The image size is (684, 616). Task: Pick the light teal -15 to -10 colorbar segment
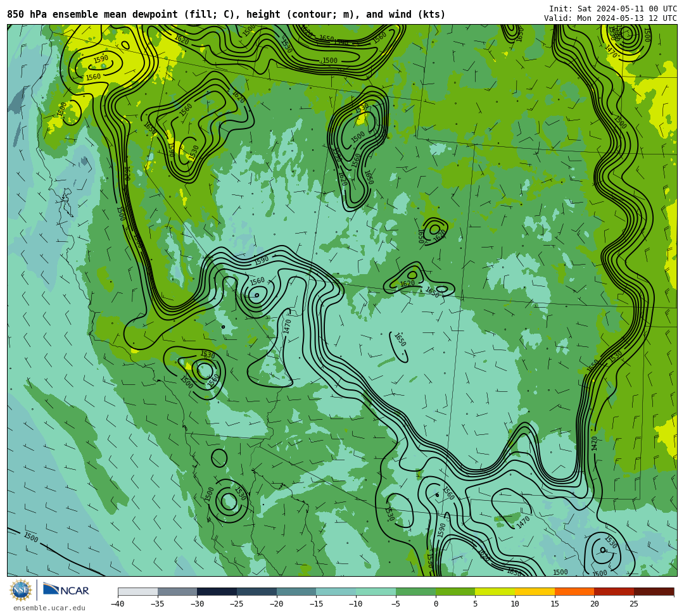point(336,591)
